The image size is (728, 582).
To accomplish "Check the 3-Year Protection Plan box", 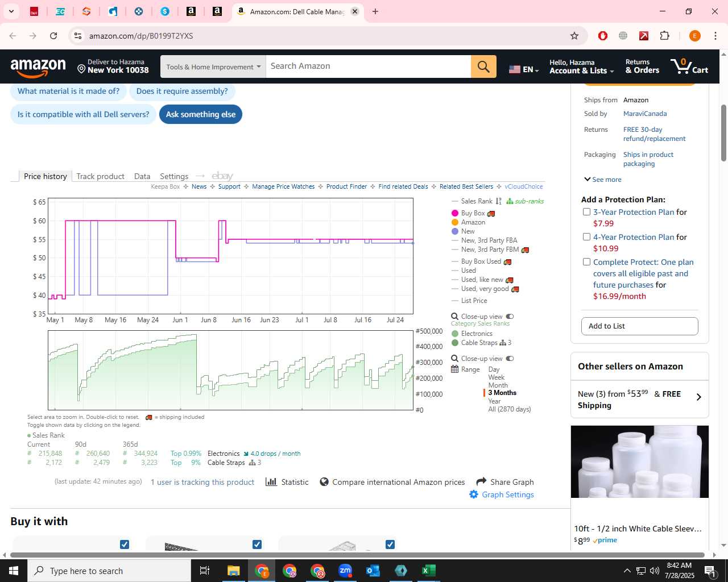I will (x=586, y=212).
